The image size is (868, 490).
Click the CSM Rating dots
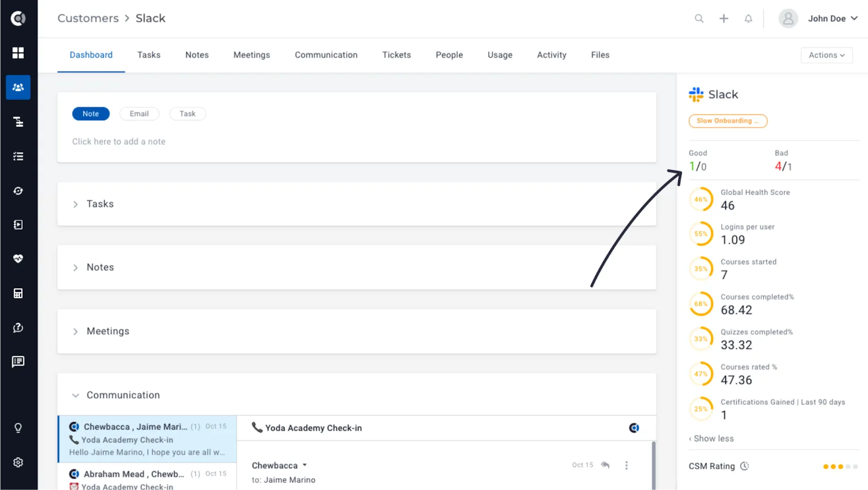(840, 467)
